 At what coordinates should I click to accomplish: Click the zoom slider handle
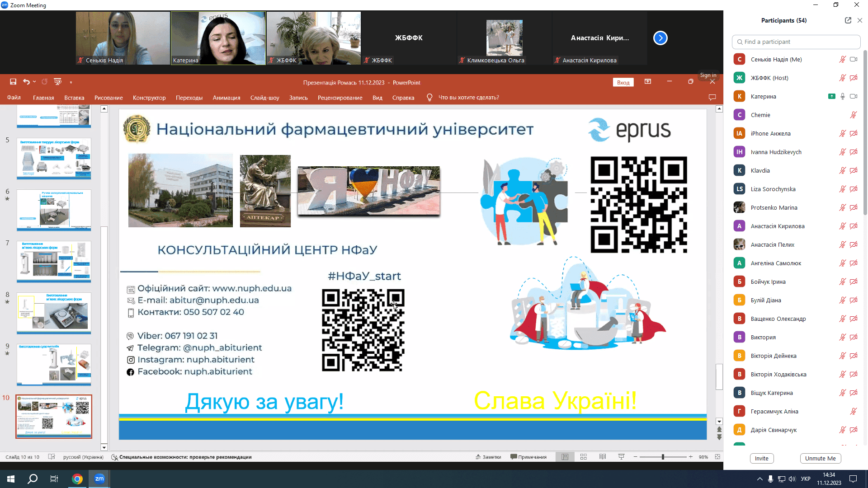(x=663, y=457)
